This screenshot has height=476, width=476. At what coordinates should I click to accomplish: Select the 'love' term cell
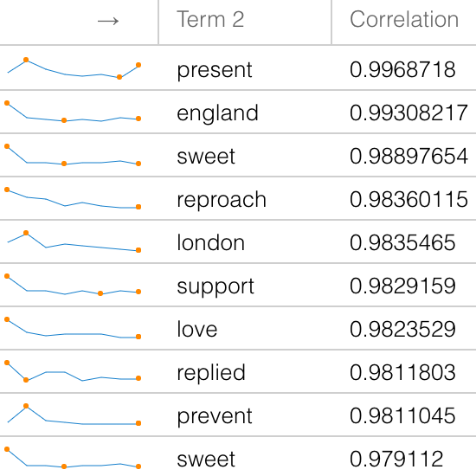tap(197, 329)
